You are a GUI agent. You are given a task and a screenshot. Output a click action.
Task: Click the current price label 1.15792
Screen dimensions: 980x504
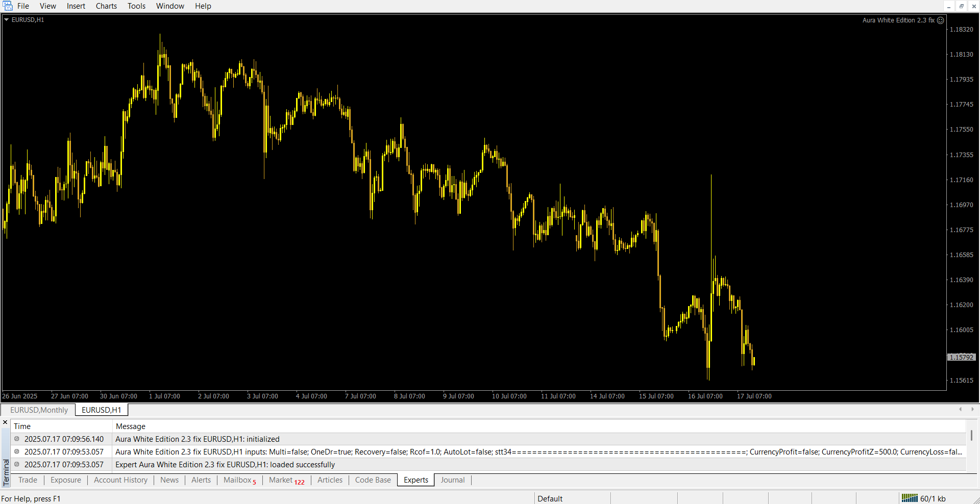pos(962,357)
